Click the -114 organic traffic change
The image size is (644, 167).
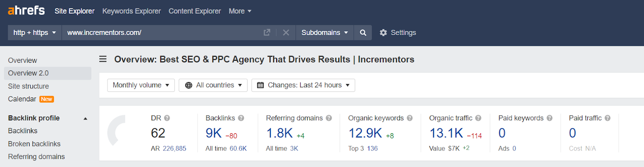[475, 136]
